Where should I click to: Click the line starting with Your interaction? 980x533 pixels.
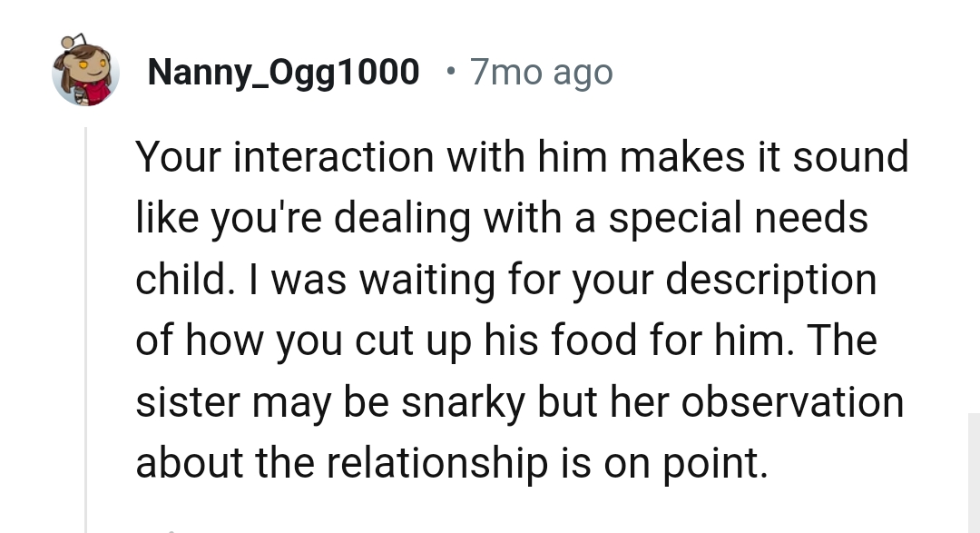click(x=523, y=155)
